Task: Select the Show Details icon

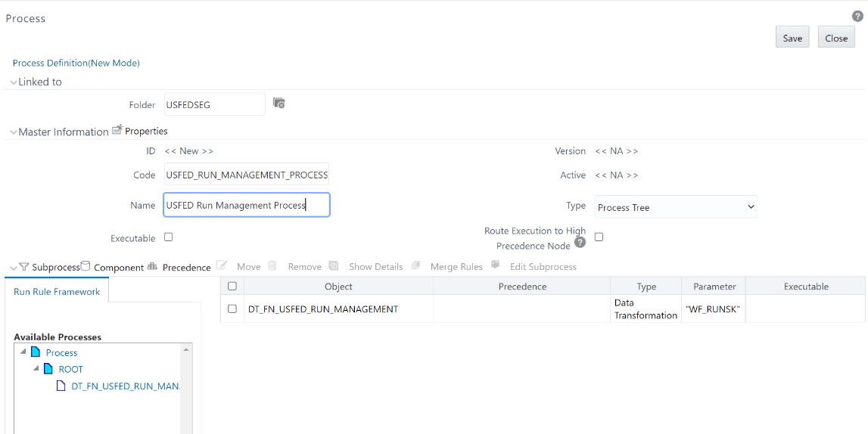Action: [333, 266]
